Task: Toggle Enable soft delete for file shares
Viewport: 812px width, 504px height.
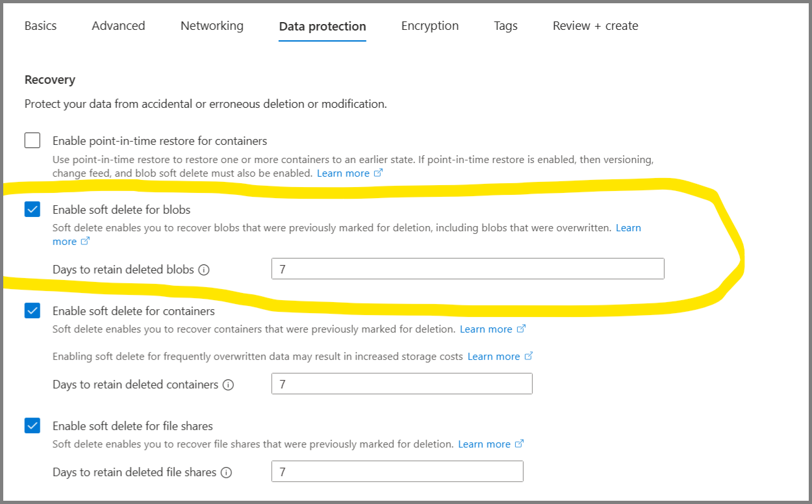Action: (32, 425)
